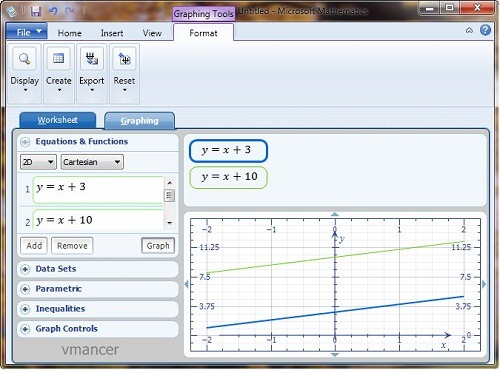500x370 pixels.
Task: Open the File menu dropdown
Action: 27,32
